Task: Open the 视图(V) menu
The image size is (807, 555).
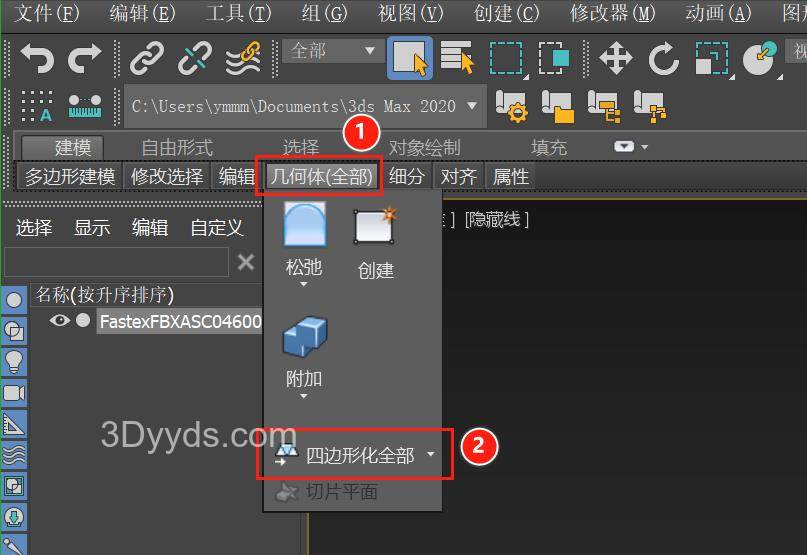Action: coord(411,12)
